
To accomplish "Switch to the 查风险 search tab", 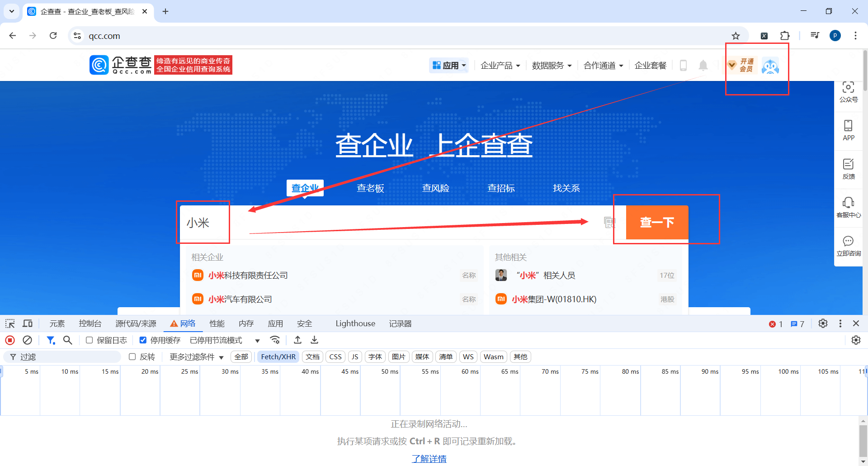I will pyautogui.click(x=436, y=188).
